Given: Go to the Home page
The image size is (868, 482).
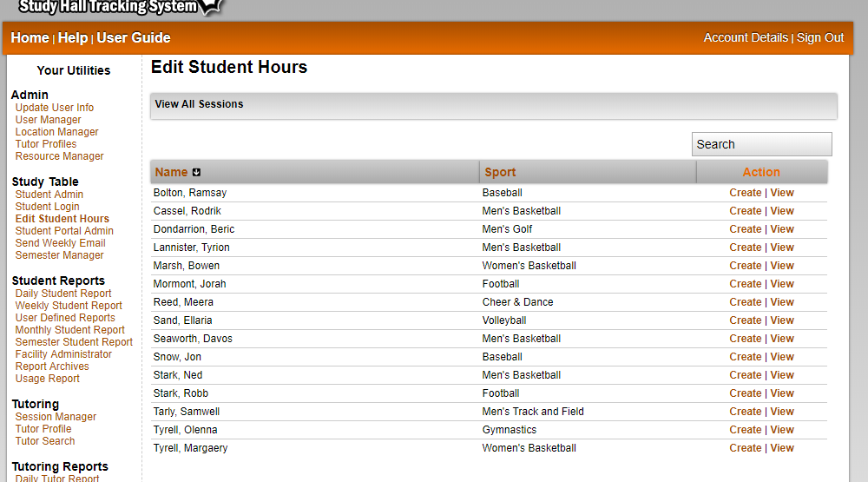Looking at the screenshot, I should (30, 37).
